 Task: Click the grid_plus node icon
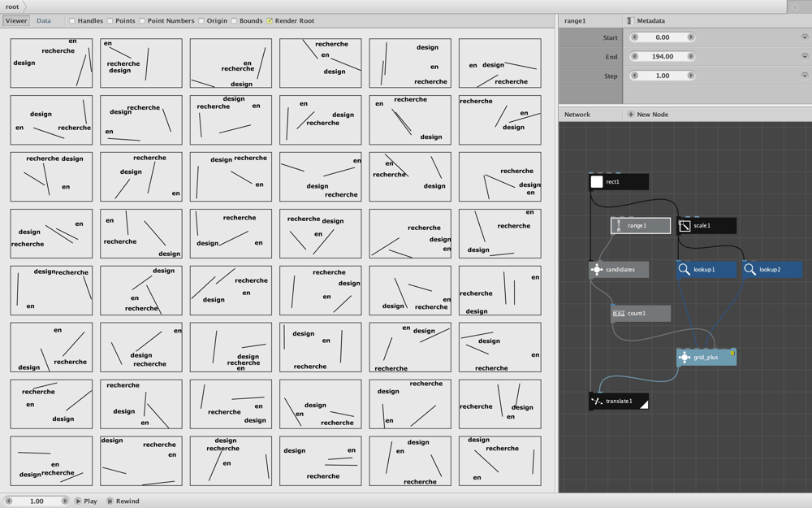pos(684,357)
